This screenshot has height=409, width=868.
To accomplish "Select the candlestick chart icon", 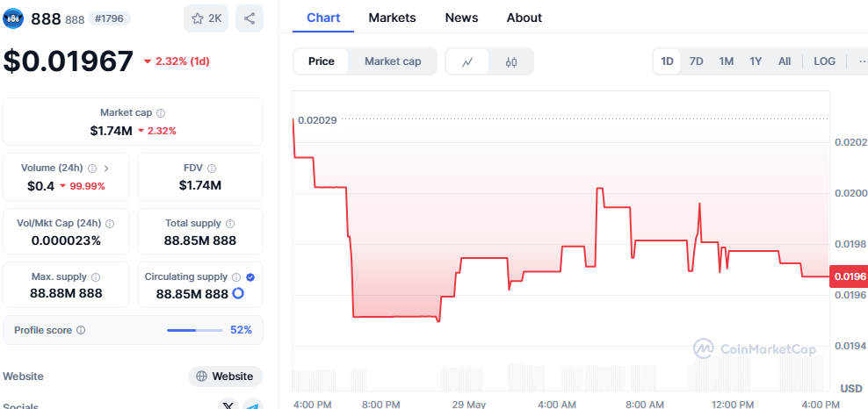I will click(x=511, y=61).
